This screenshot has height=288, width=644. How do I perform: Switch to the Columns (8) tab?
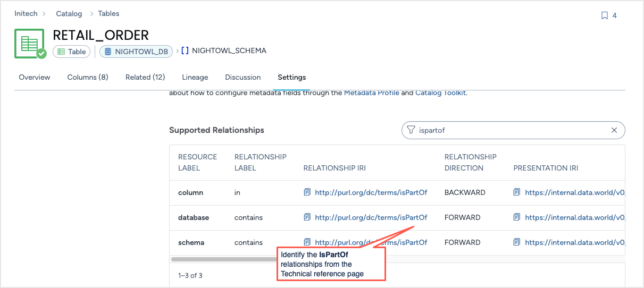point(88,78)
